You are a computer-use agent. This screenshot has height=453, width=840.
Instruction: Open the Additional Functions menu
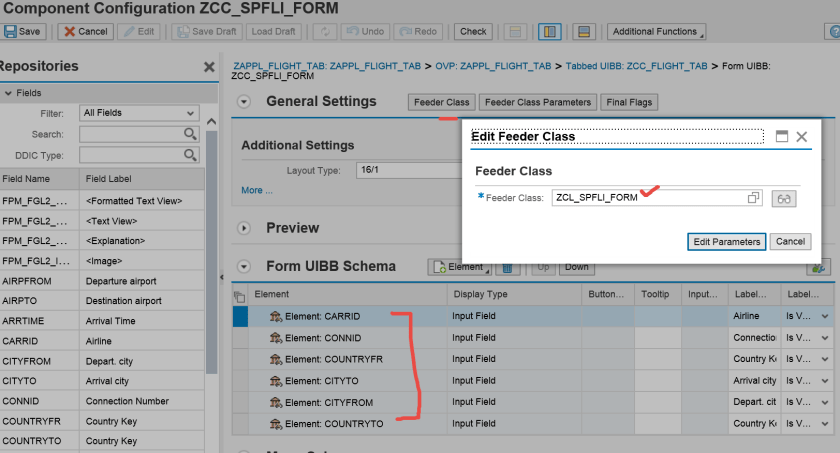[x=656, y=31]
